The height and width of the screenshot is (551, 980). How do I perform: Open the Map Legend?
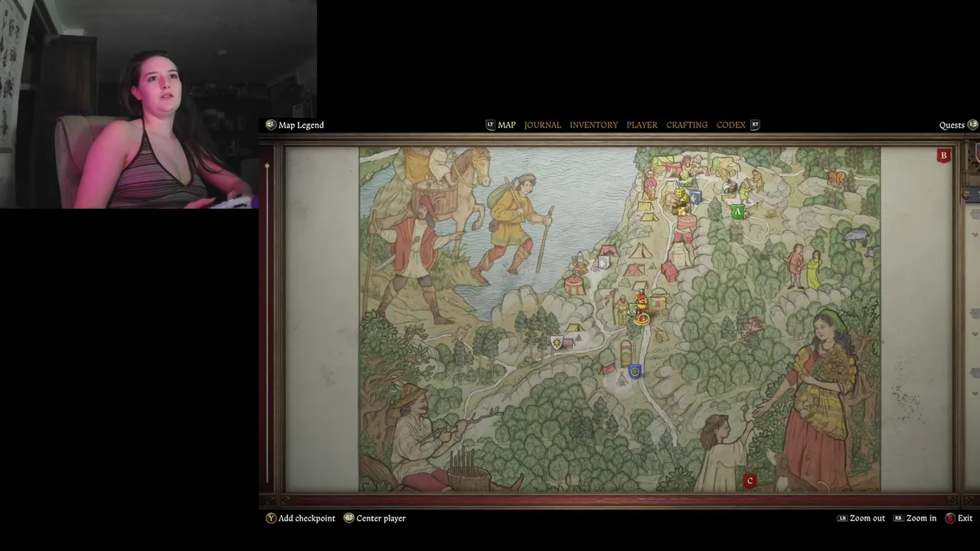tap(301, 125)
